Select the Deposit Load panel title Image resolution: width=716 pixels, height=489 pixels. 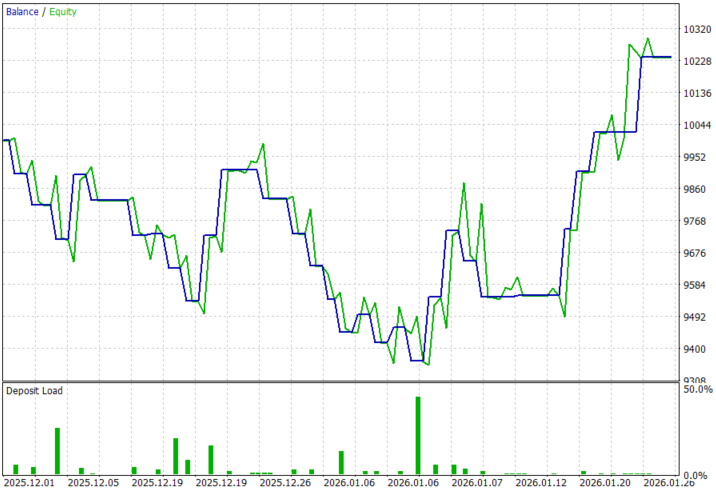34,391
